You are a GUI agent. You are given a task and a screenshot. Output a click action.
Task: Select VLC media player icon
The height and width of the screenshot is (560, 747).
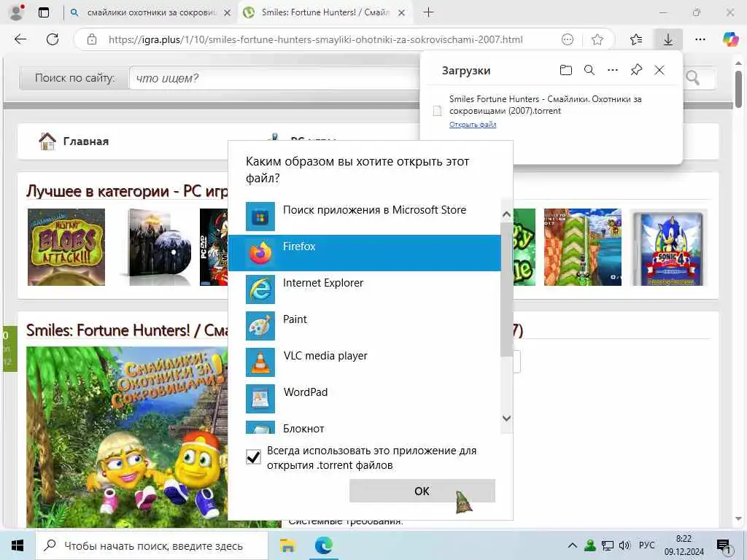(260, 362)
